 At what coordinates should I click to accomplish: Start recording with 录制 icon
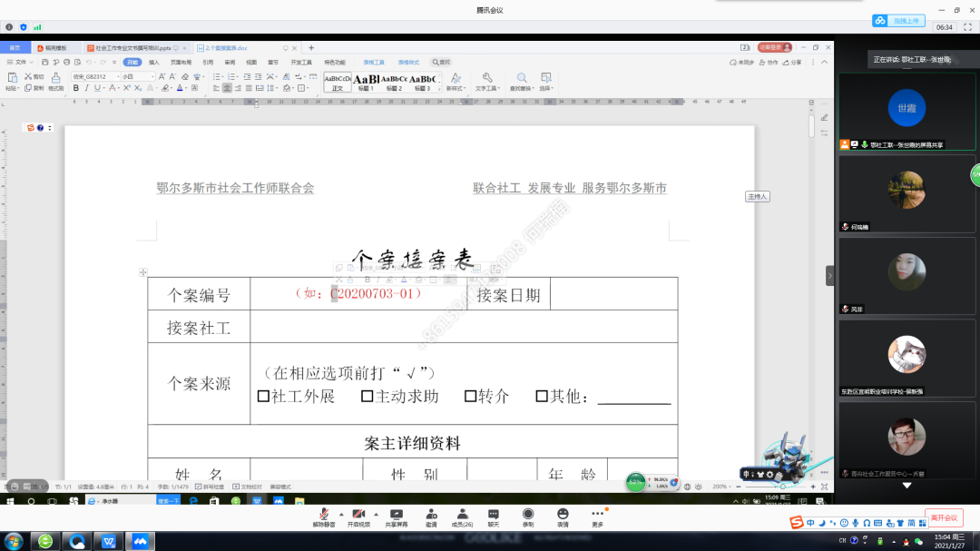528,516
